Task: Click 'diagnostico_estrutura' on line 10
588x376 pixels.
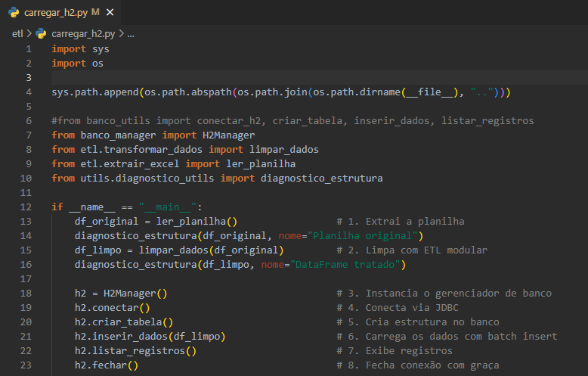Action: [322, 179]
